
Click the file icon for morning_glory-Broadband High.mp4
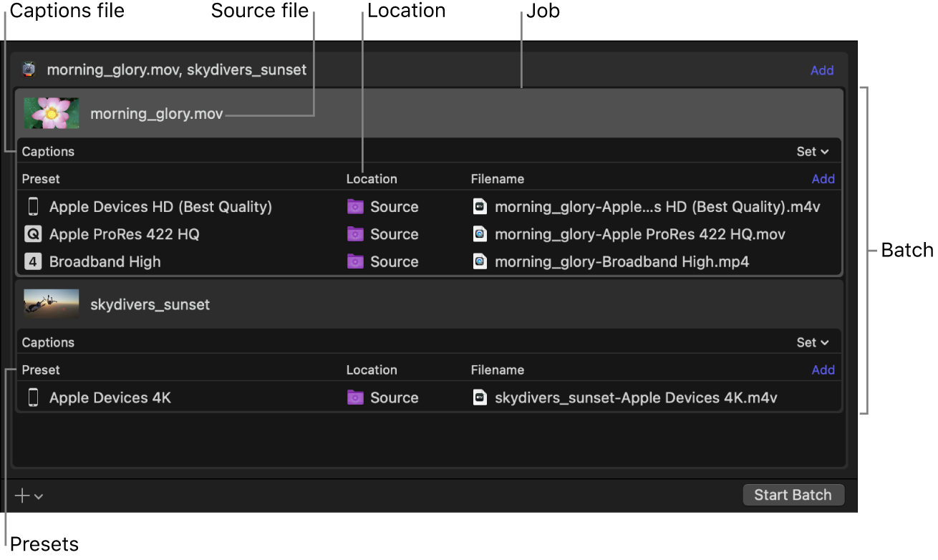(x=480, y=261)
